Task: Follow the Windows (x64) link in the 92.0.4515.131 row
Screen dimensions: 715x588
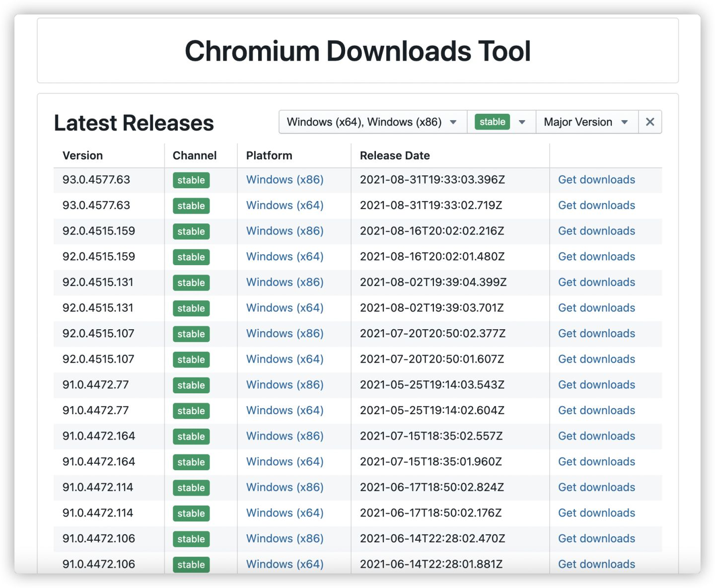Action: pos(285,308)
